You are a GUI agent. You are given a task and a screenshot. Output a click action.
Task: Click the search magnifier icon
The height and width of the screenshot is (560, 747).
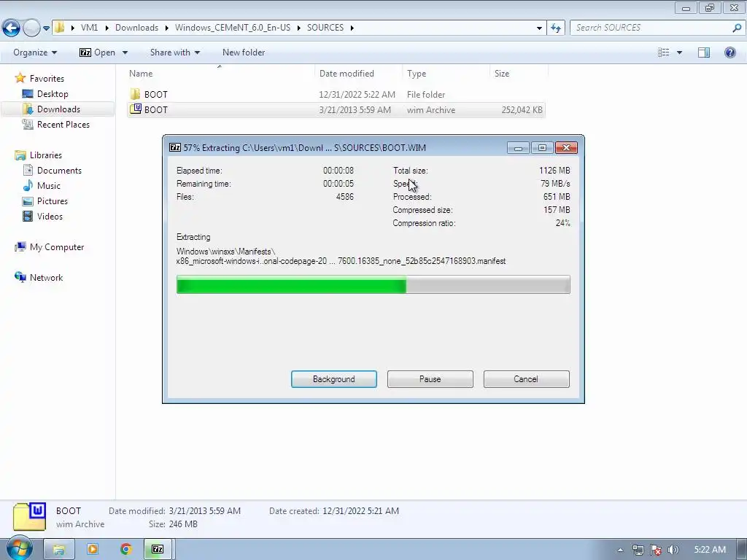tap(737, 28)
